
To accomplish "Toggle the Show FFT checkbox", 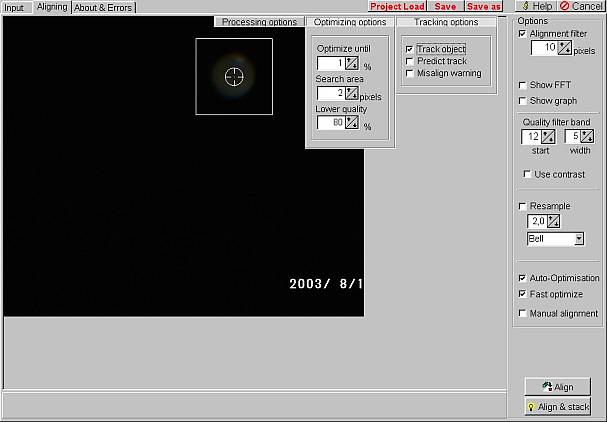I will [x=523, y=85].
